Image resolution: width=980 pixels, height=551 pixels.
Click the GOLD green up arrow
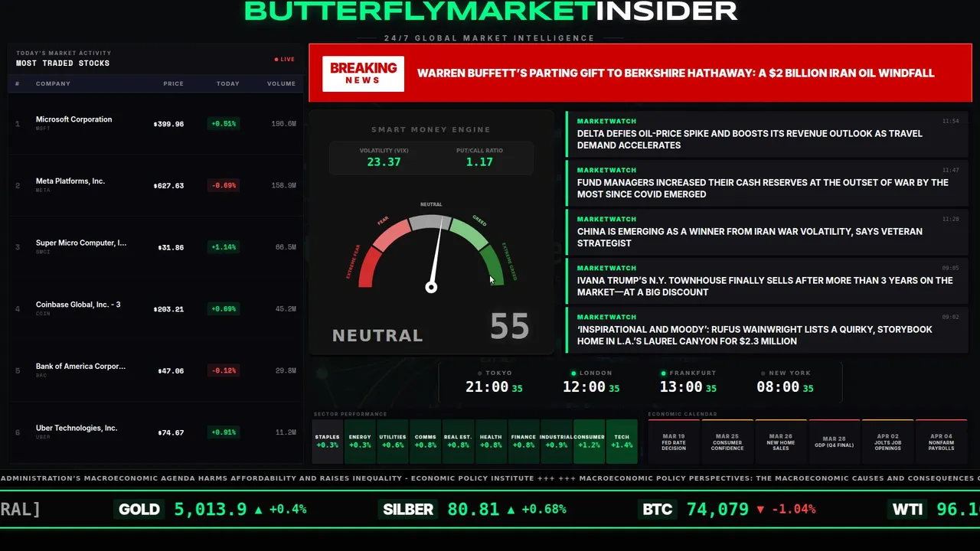pyautogui.click(x=259, y=509)
